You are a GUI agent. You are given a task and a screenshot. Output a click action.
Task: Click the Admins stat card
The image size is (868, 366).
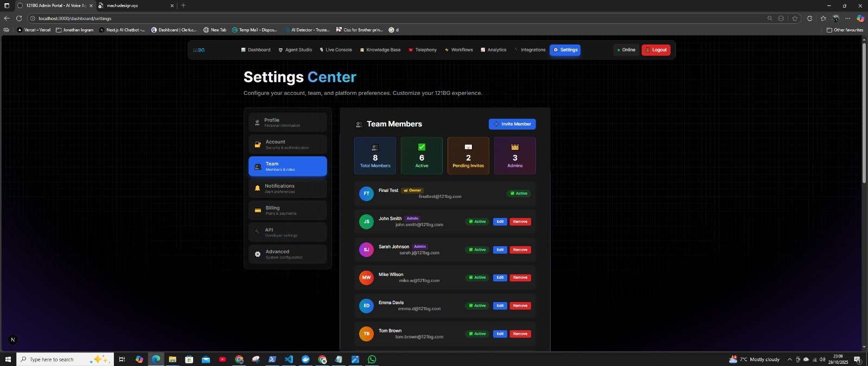(515, 156)
